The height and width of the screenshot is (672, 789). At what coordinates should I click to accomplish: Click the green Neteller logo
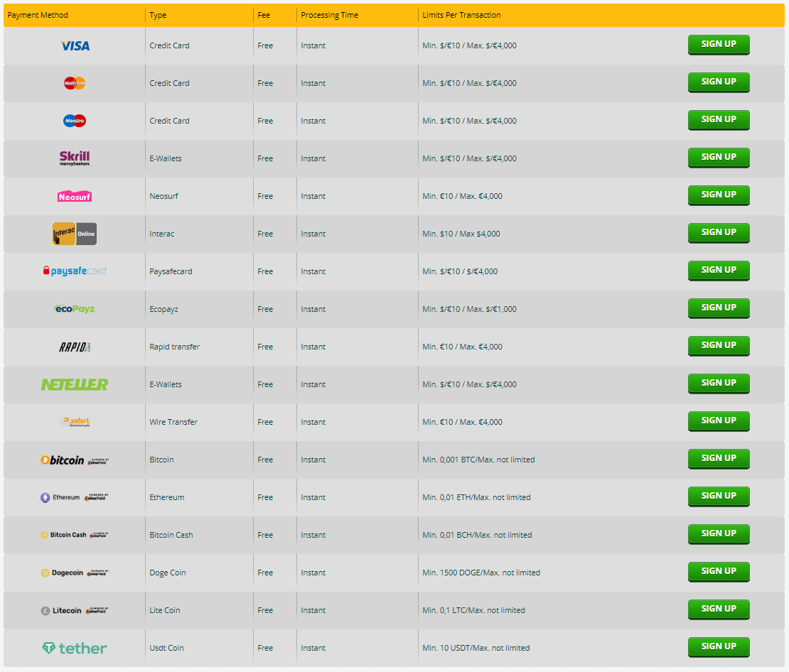75,384
